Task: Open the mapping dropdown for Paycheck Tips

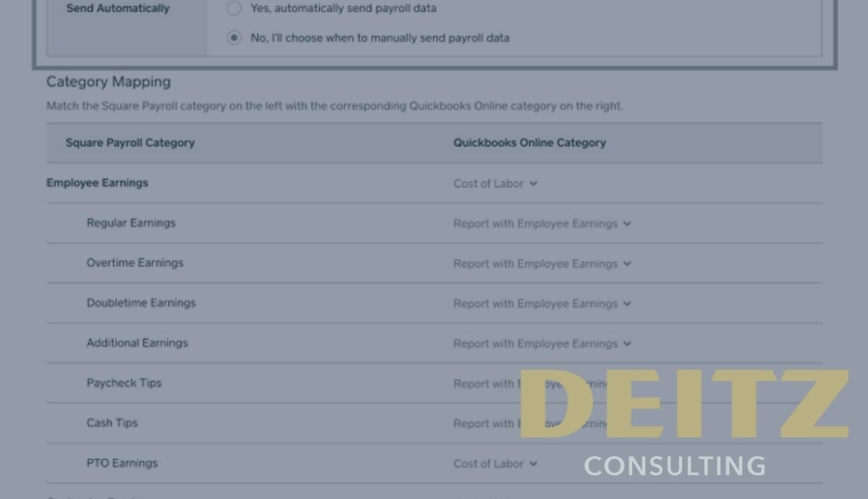Action: (x=543, y=383)
